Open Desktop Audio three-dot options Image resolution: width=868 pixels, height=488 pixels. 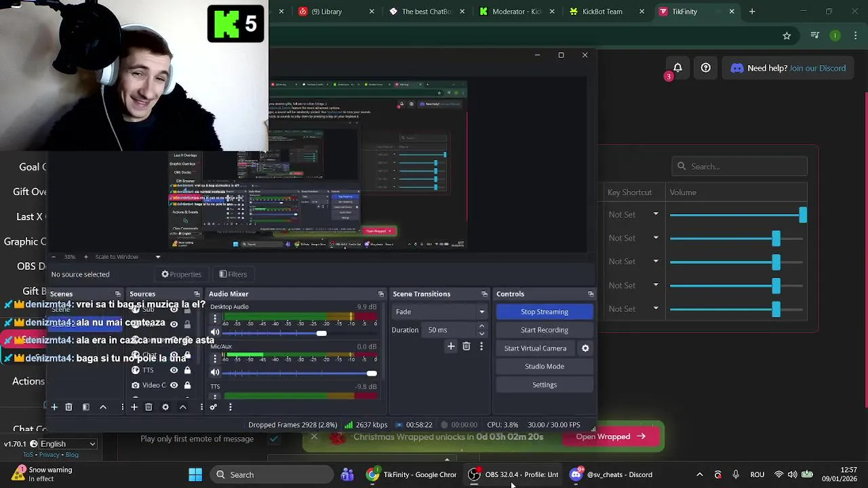coord(215,319)
